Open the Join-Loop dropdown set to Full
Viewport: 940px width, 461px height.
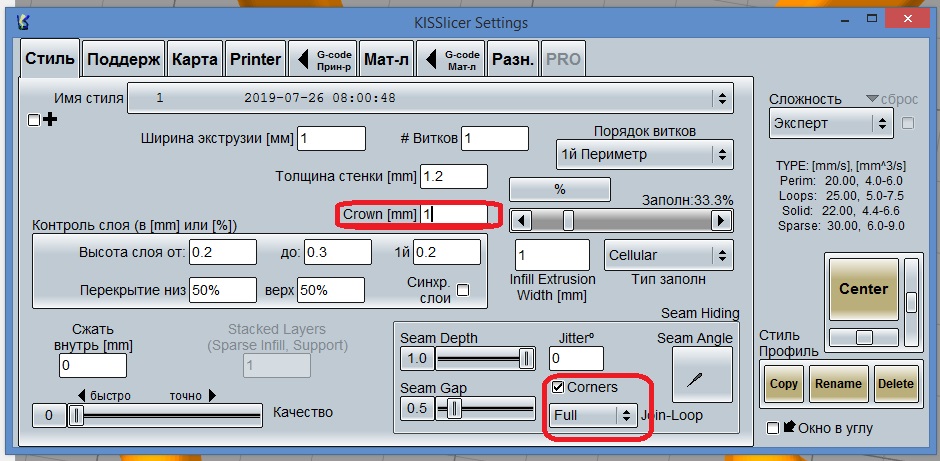[593, 415]
